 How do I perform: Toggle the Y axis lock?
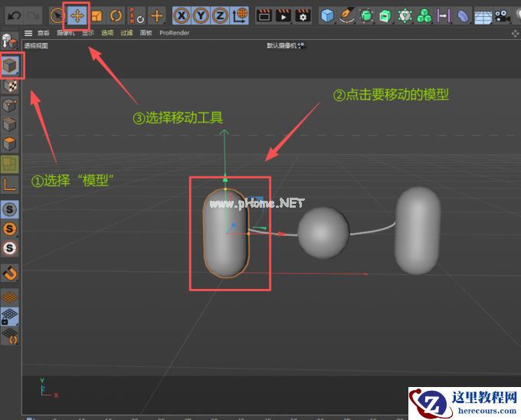202,15
